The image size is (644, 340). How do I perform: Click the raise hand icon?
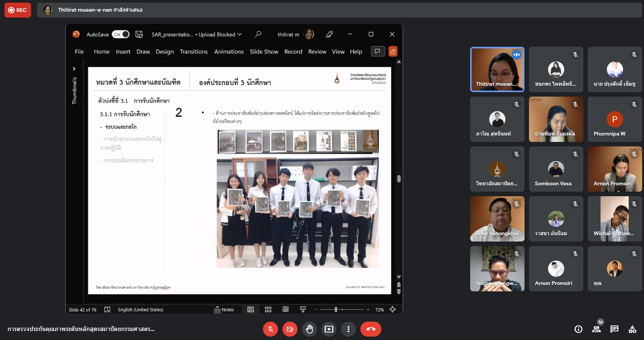(309, 329)
